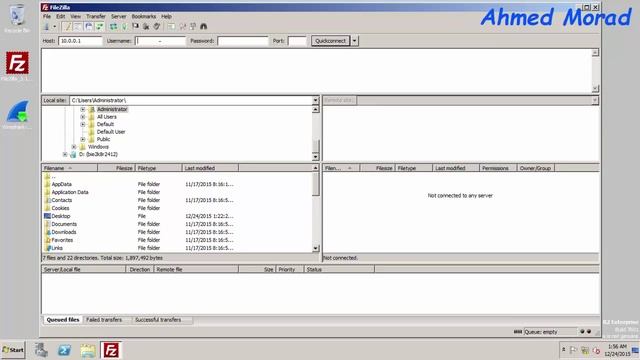Click the Host input field
This screenshot has width=640, height=360.
[80, 41]
